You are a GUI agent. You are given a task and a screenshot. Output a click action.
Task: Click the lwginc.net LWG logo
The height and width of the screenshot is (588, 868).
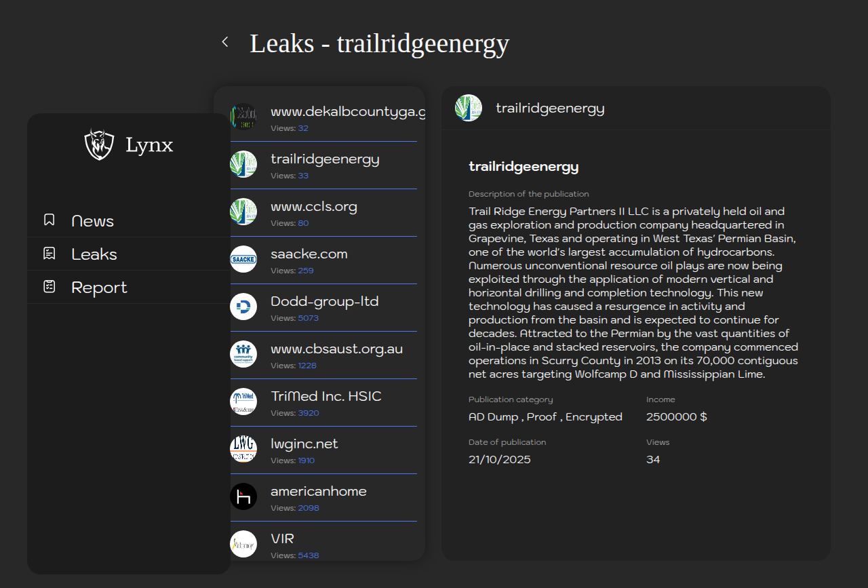coord(243,449)
